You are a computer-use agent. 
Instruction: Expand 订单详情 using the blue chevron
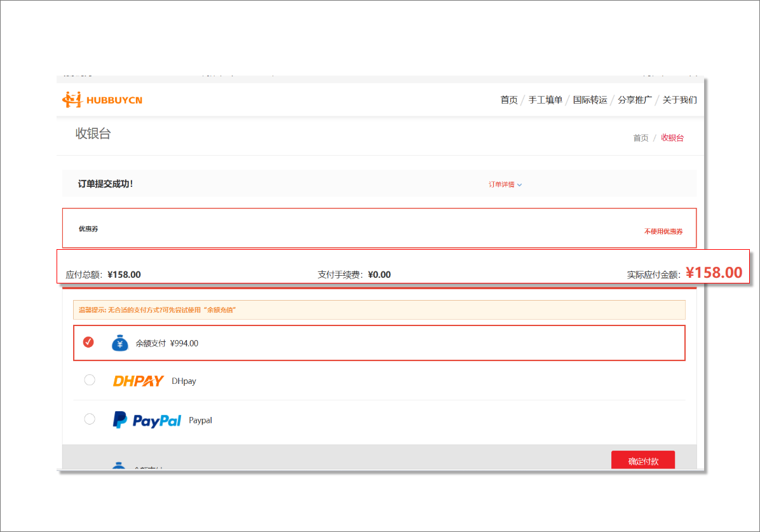click(519, 185)
